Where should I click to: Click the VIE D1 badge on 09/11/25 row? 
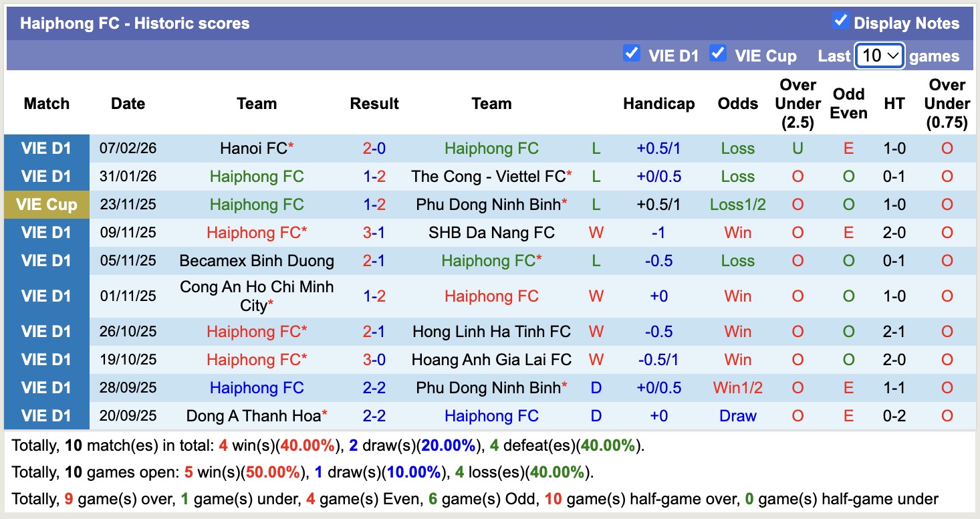pyautogui.click(x=46, y=233)
